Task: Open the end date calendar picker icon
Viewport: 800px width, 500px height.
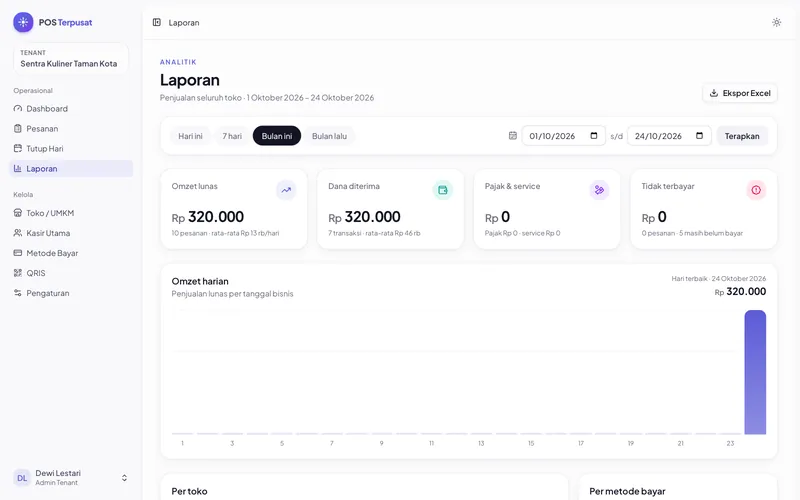Action: coord(699,136)
